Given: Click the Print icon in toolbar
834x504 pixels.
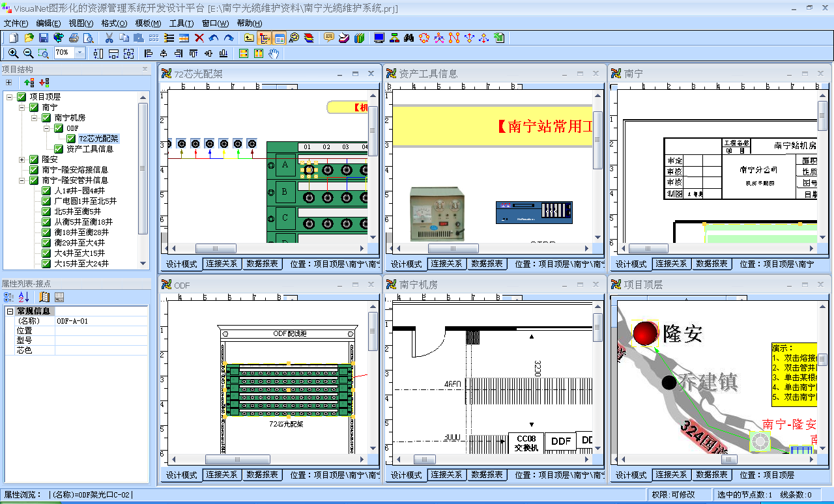Looking at the screenshot, I should 74,38.
